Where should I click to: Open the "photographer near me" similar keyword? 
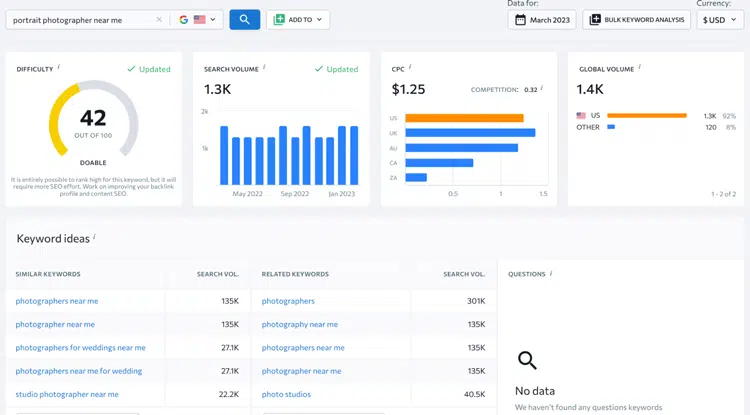tap(55, 324)
